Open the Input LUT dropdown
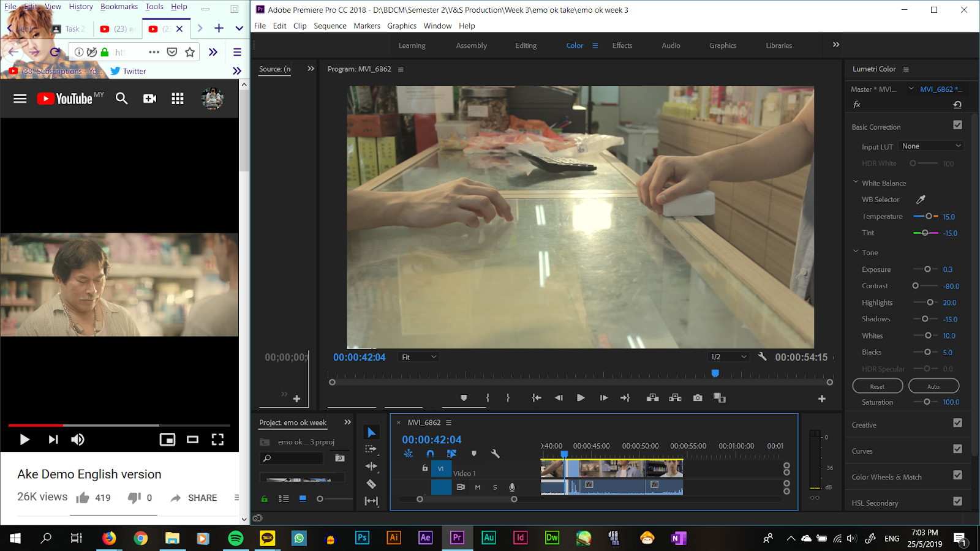The height and width of the screenshot is (551, 980). click(931, 146)
